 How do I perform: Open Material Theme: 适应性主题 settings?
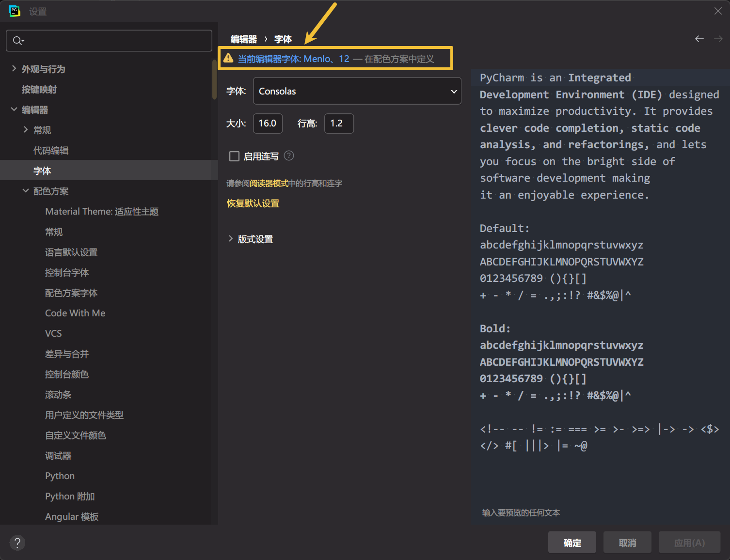[x=102, y=212]
